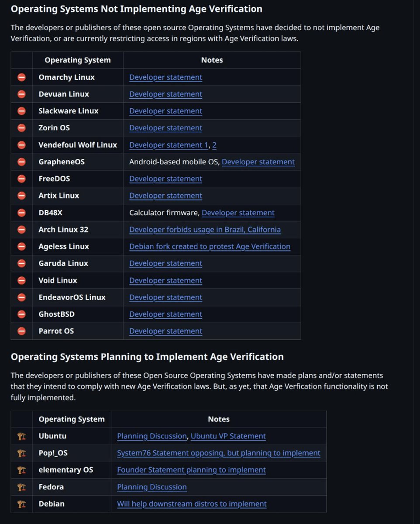Open Ubuntu Planning Discussion link
Viewport: 420px width, 524px height.
(x=151, y=436)
